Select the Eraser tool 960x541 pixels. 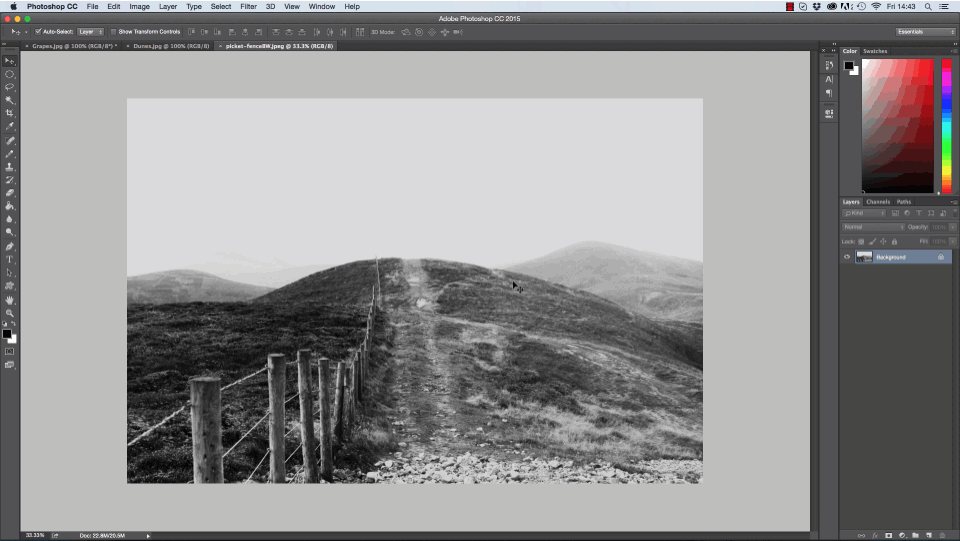(9, 193)
